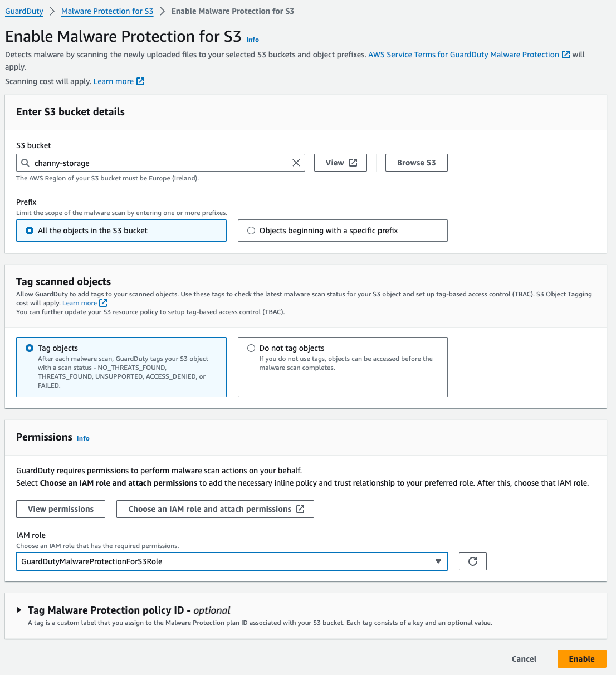The width and height of the screenshot is (616, 675).
Task: Click the external link icon beside Learn more
Action: [x=140, y=81]
